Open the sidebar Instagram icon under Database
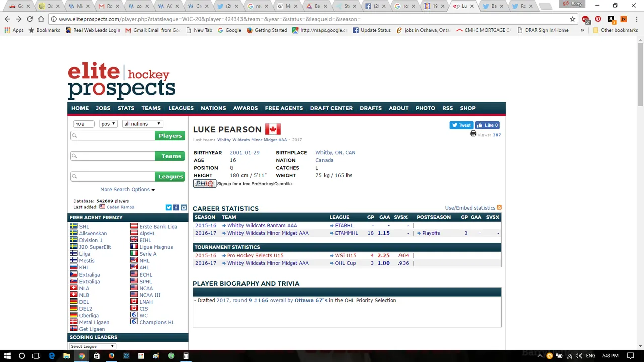Viewport: 644px width, 362px height. (184, 207)
